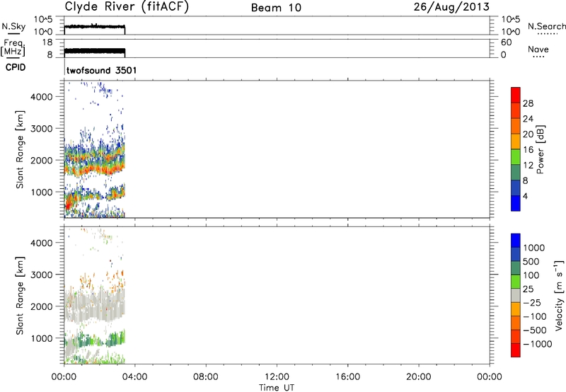Click the Power [dB] colorbar title
The image size is (566, 392).
pos(540,149)
